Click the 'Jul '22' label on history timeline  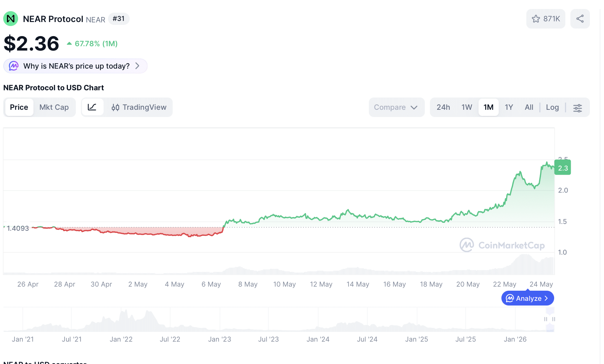tap(170, 339)
